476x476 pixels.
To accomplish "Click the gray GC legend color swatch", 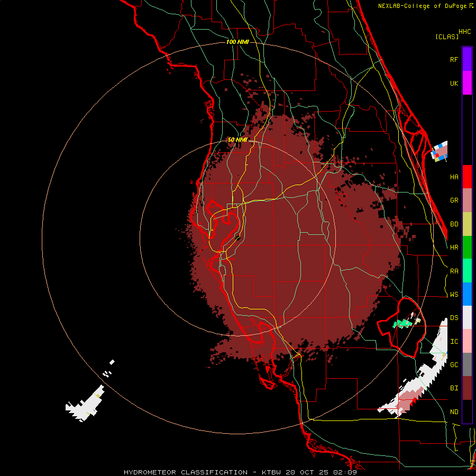I will point(467,364).
